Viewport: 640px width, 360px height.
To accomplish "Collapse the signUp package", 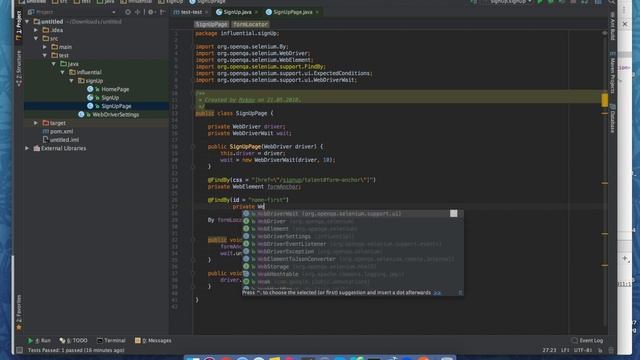I will pyautogui.click(x=71, y=81).
